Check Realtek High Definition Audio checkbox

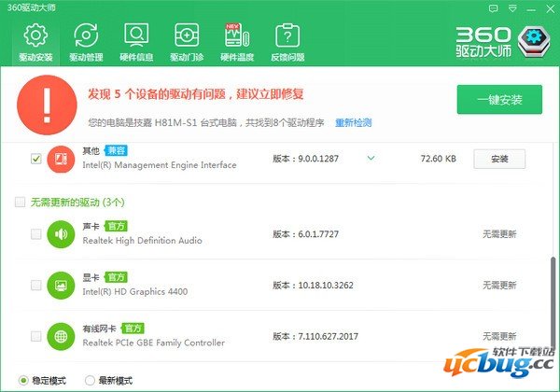[36, 234]
